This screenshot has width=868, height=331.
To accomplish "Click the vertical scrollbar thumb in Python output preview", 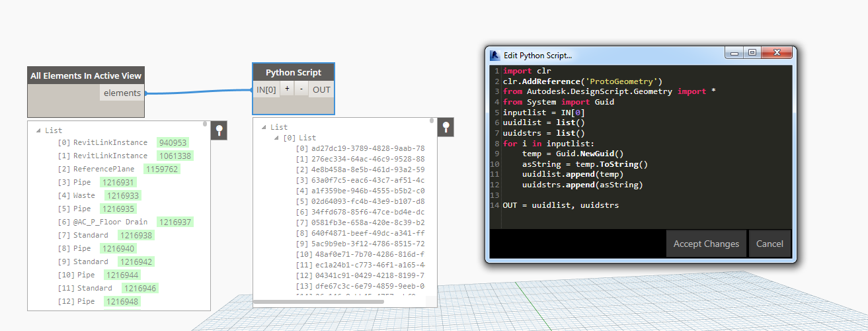I will 432,120.
